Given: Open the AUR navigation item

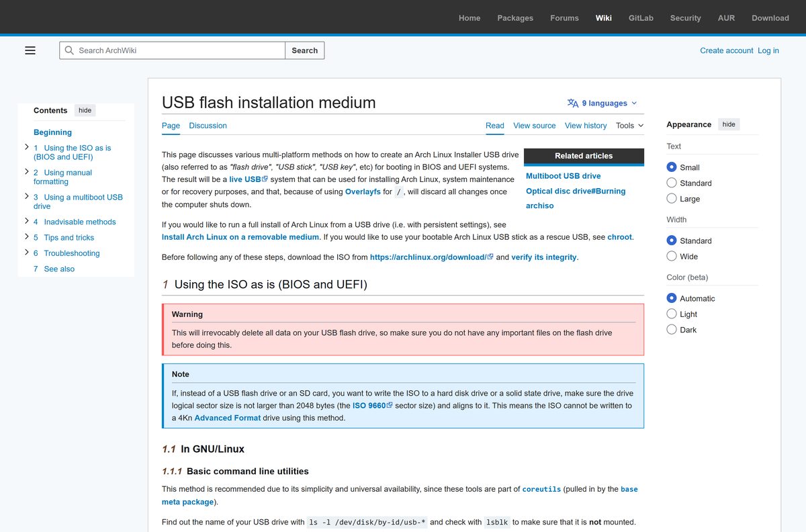Looking at the screenshot, I should 726,18.
